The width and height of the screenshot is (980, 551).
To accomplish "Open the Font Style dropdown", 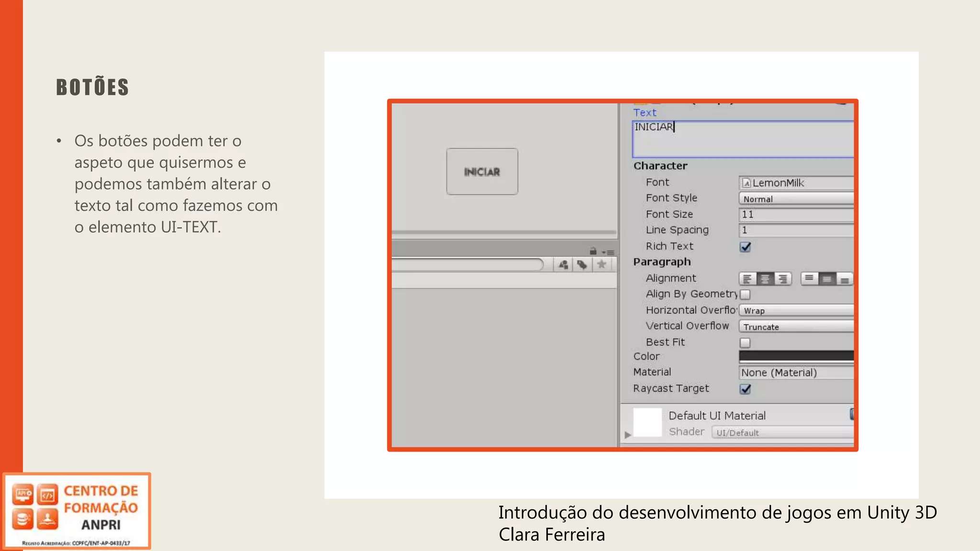I will [x=796, y=198].
